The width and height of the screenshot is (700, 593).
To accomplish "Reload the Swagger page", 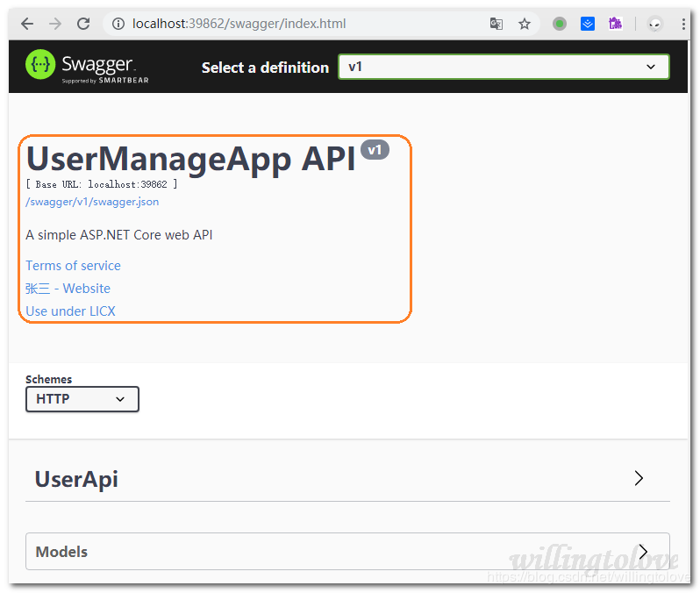I will point(83,24).
